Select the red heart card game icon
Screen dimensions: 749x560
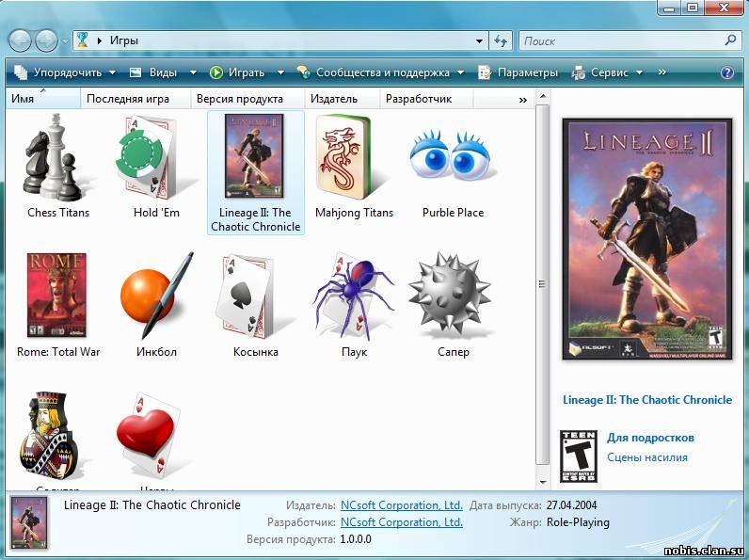tap(152, 436)
